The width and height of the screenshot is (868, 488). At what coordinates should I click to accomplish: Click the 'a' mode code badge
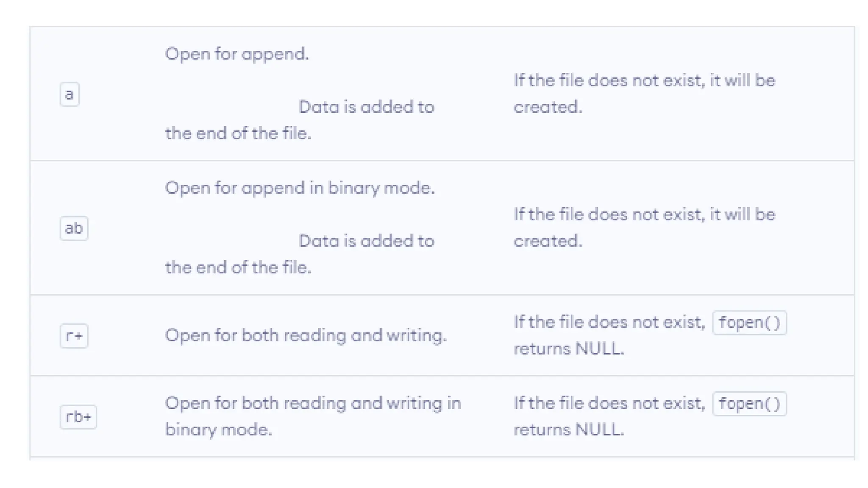[x=70, y=94]
